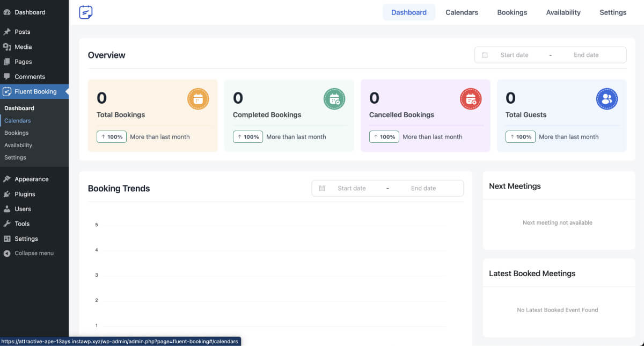Click the Tools wrench icon
Image resolution: width=644 pixels, height=346 pixels.
click(x=7, y=224)
